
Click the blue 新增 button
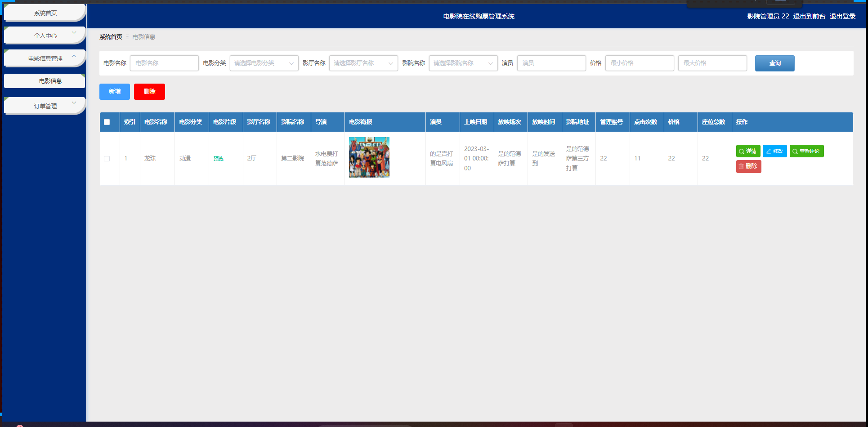[x=115, y=92]
